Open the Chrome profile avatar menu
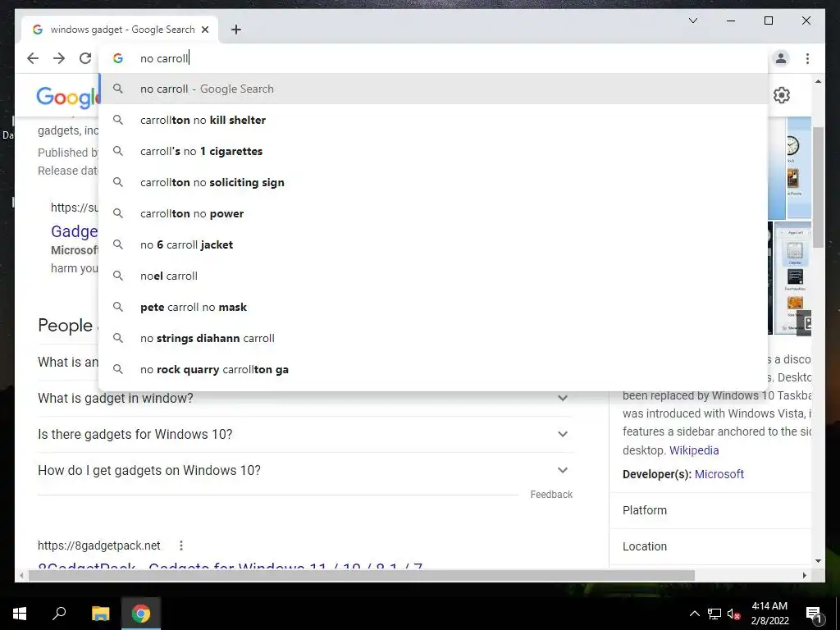The image size is (840, 630). [781, 58]
